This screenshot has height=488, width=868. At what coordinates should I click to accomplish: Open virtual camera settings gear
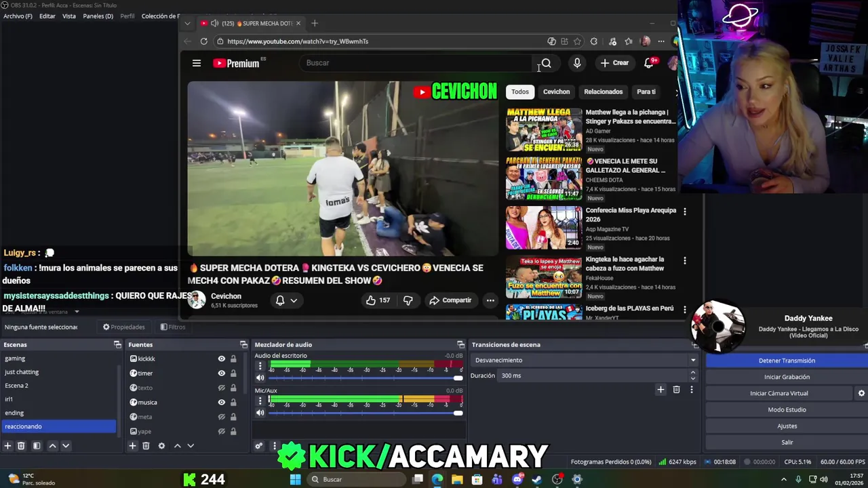pos(861,393)
